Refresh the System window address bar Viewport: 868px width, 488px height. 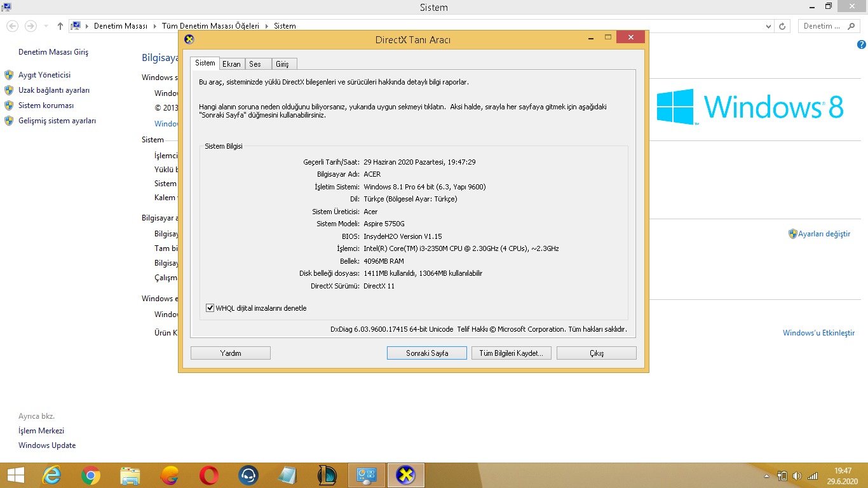[x=782, y=26]
